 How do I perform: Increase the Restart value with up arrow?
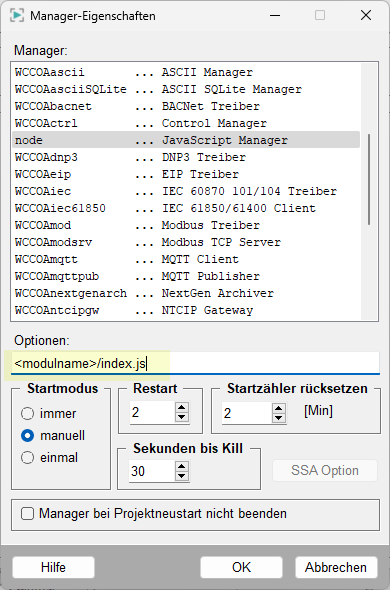coord(182,408)
